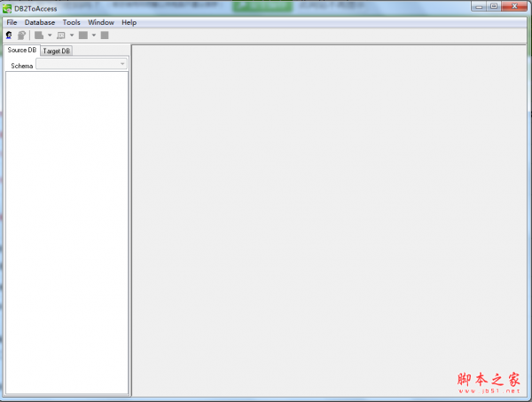Open the arrow beside the third square icon
The width and height of the screenshot is (532, 402).
pyautogui.click(x=94, y=35)
